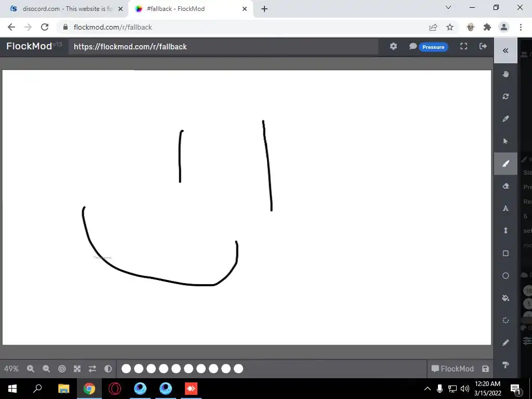Click the fit canvas to screen icon

(x=77, y=369)
